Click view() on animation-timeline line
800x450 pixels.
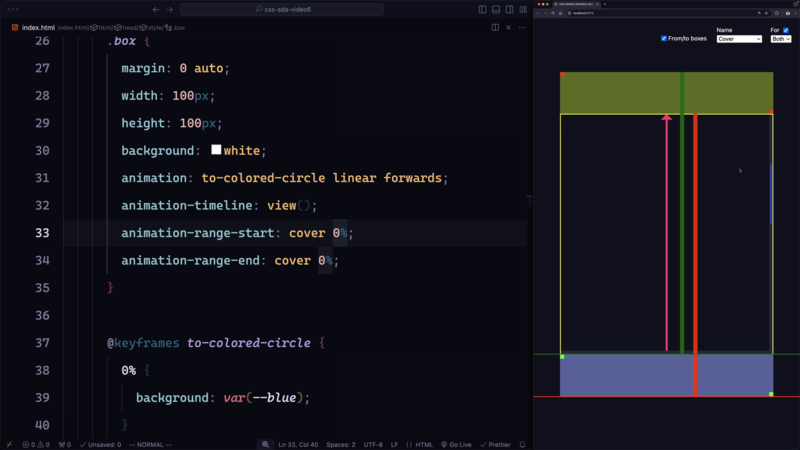tap(289, 205)
